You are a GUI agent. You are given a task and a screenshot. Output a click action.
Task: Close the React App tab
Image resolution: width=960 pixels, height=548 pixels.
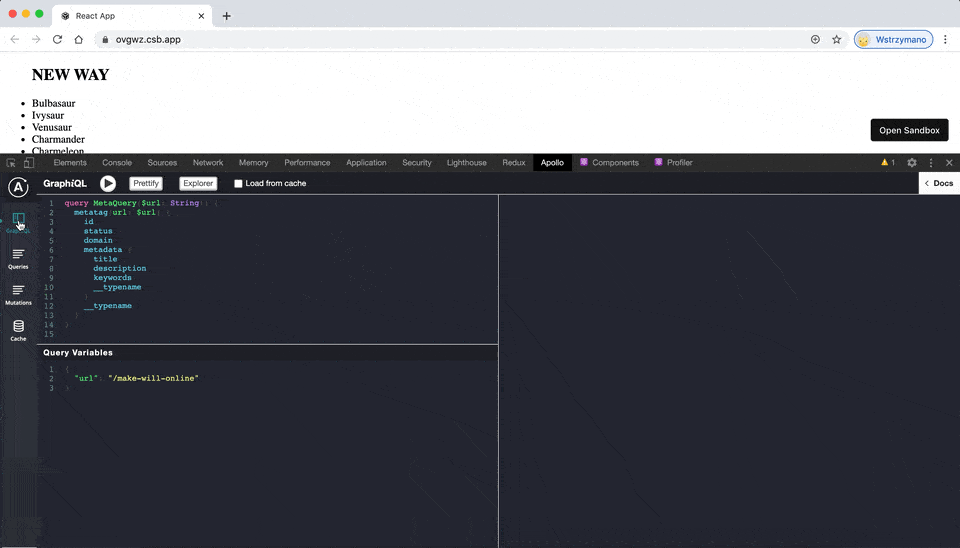tap(201, 16)
